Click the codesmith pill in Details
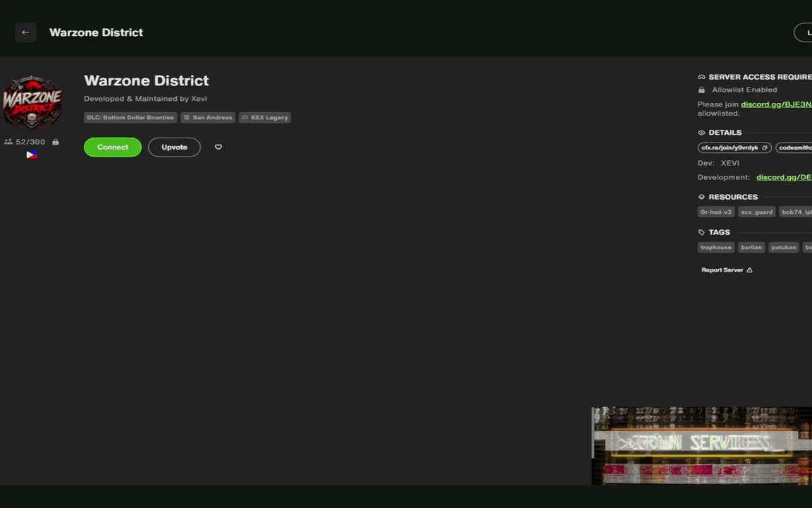 pyautogui.click(x=794, y=147)
